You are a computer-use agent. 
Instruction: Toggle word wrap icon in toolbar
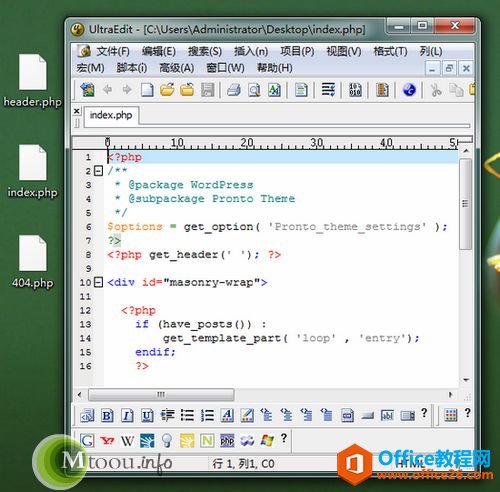coord(328,90)
